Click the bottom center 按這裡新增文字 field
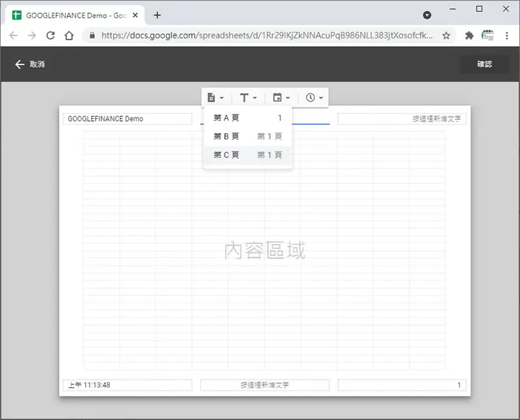The height and width of the screenshot is (420, 520). (x=265, y=385)
